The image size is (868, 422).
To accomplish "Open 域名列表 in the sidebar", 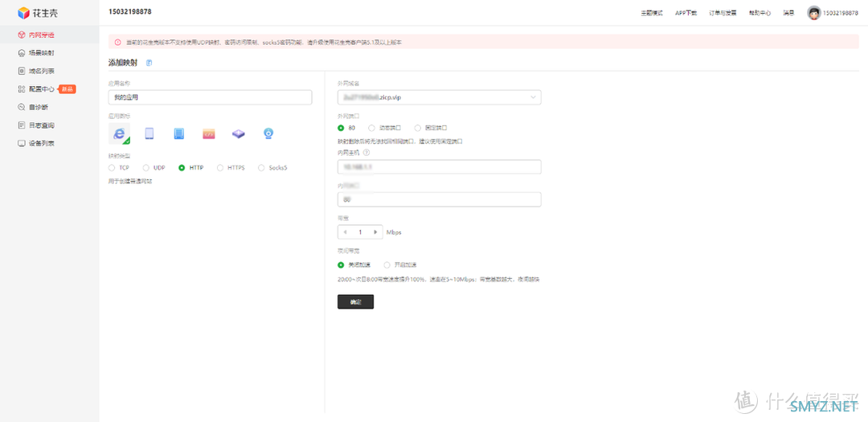I will 41,71.
